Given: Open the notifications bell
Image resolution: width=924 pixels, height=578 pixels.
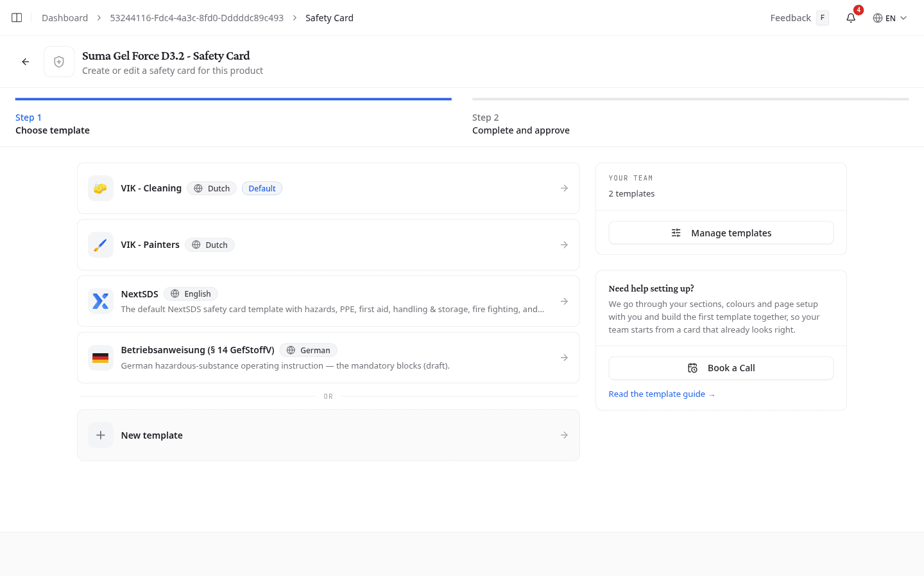Looking at the screenshot, I should pyautogui.click(x=851, y=18).
